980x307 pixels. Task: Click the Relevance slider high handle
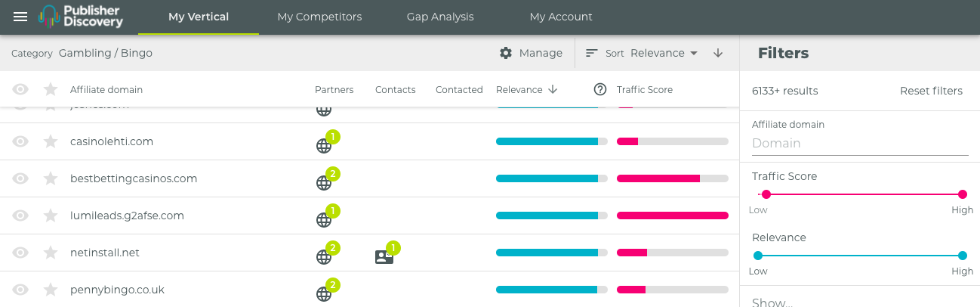[x=963, y=256]
